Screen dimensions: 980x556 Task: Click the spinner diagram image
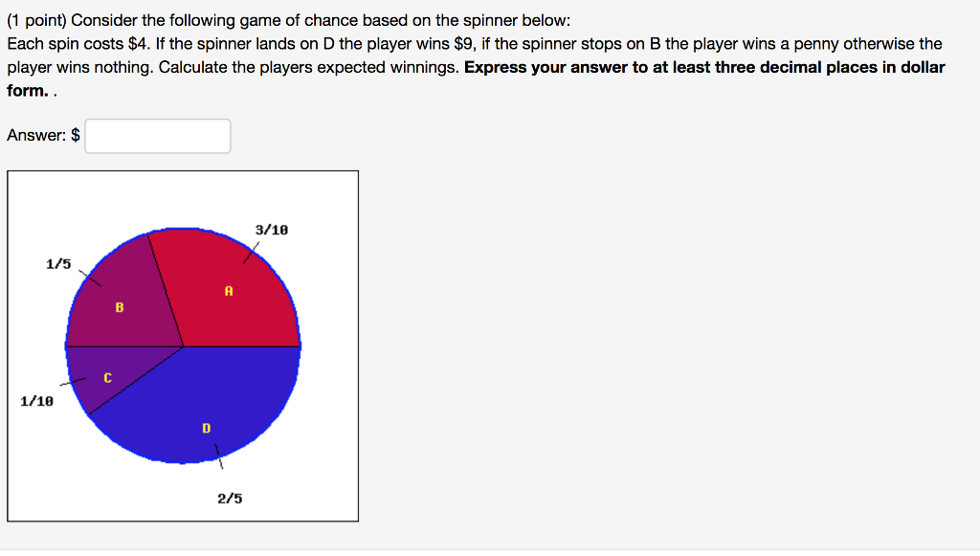(182, 345)
